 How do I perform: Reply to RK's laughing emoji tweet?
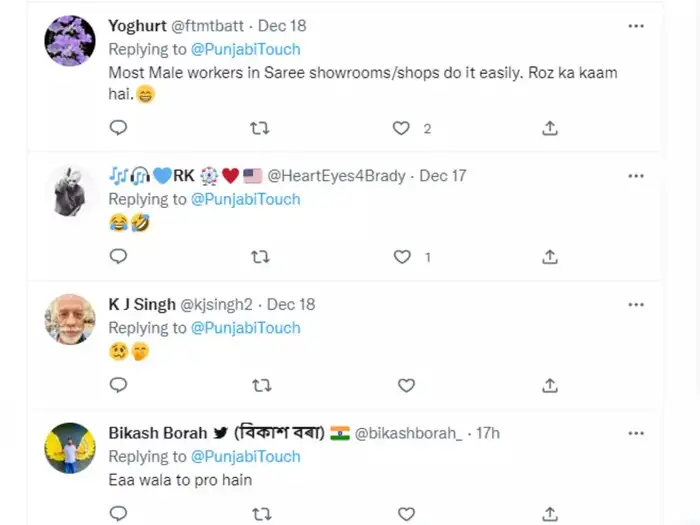[118, 257]
